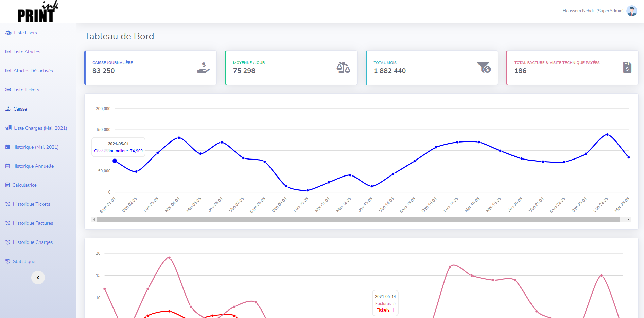The height and width of the screenshot is (318, 644).
Task: Click the Tableau de Bord heading
Action: [x=119, y=36]
